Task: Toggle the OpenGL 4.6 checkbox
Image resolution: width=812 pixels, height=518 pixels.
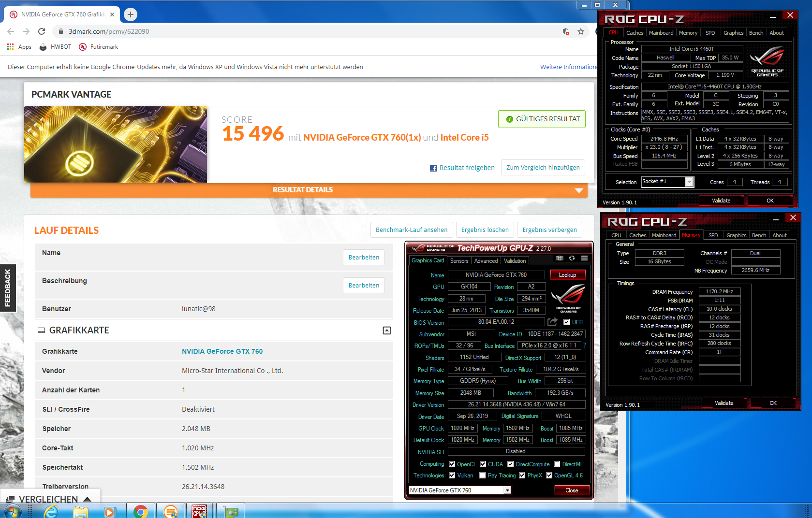Action: tap(549, 475)
